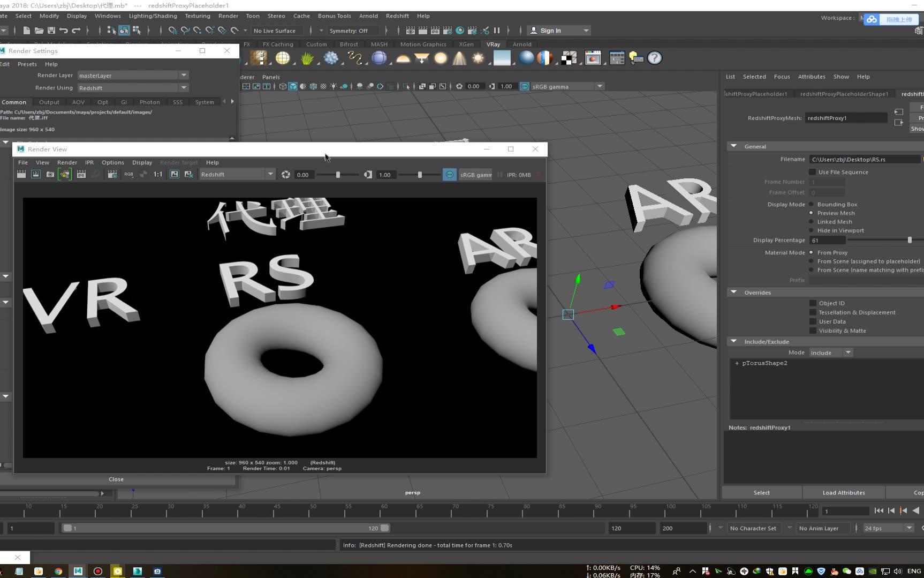Image resolution: width=924 pixels, height=578 pixels.
Task: Open the Presets menu in Render Settings
Action: click(27, 64)
